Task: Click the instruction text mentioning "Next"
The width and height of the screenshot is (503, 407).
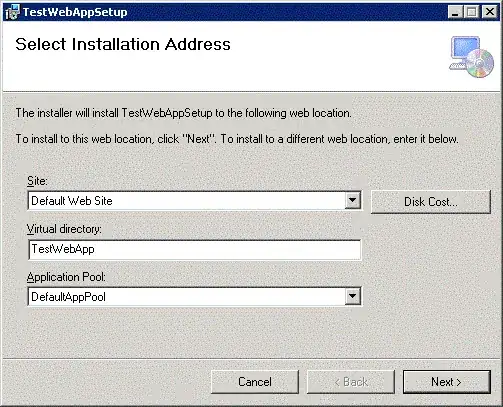Action: pos(237,139)
